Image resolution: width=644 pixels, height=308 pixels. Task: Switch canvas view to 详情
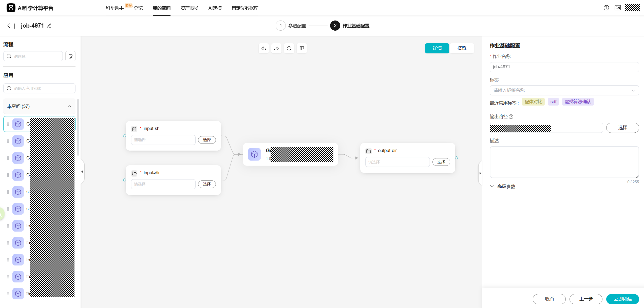(x=437, y=48)
